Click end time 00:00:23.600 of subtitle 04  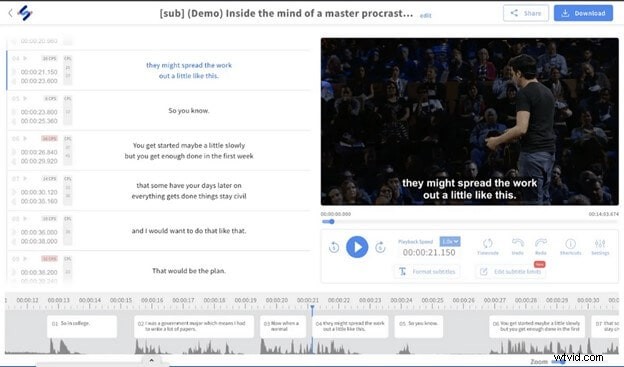click(39, 81)
